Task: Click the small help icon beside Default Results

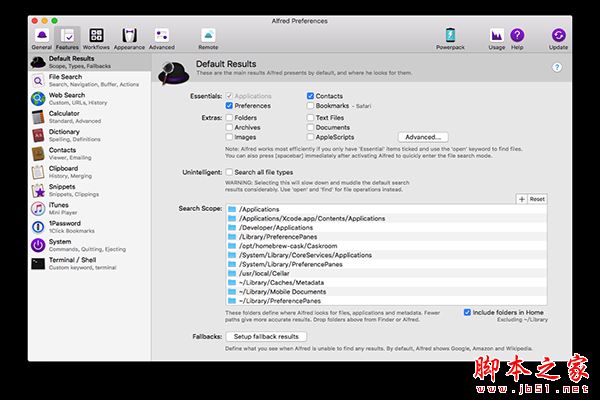Action: coord(557,67)
